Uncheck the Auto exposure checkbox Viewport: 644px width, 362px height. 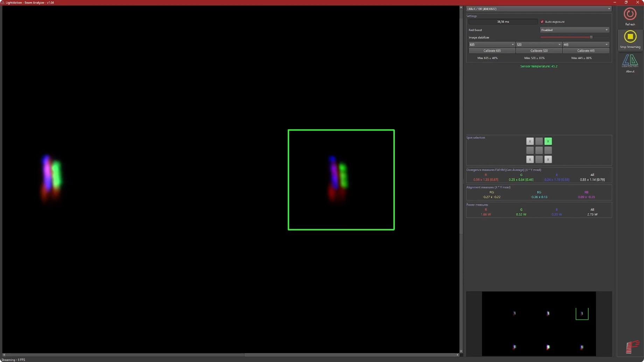(x=542, y=22)
